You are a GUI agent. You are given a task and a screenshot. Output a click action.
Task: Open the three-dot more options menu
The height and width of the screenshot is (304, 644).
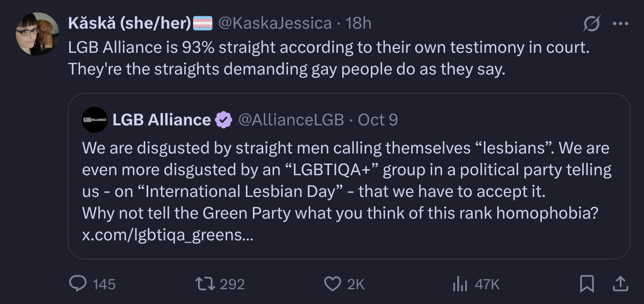[x=620, y=24]
